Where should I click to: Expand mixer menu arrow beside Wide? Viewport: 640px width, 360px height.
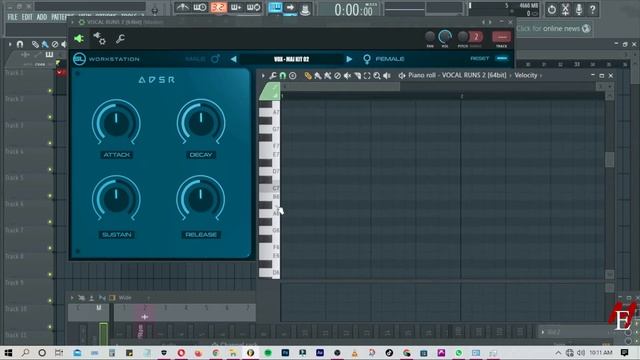pyautogui.click(x=72, y=298)
